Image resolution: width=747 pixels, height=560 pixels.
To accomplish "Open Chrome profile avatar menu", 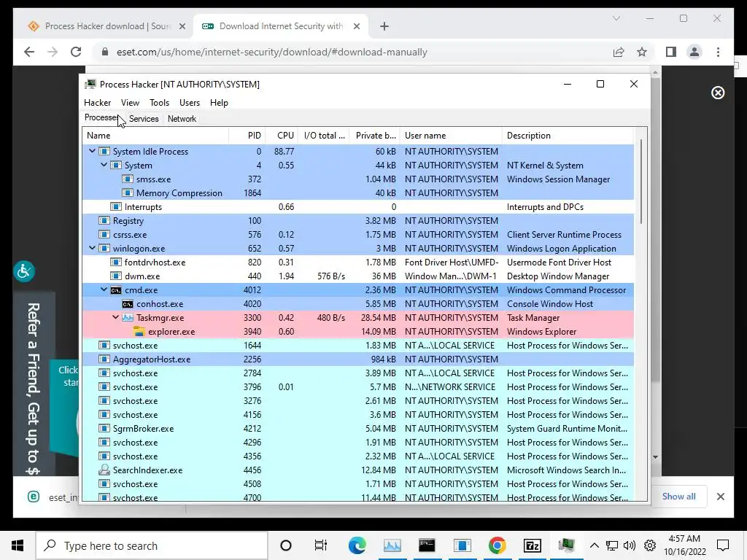I will click(x=694, y=52).
